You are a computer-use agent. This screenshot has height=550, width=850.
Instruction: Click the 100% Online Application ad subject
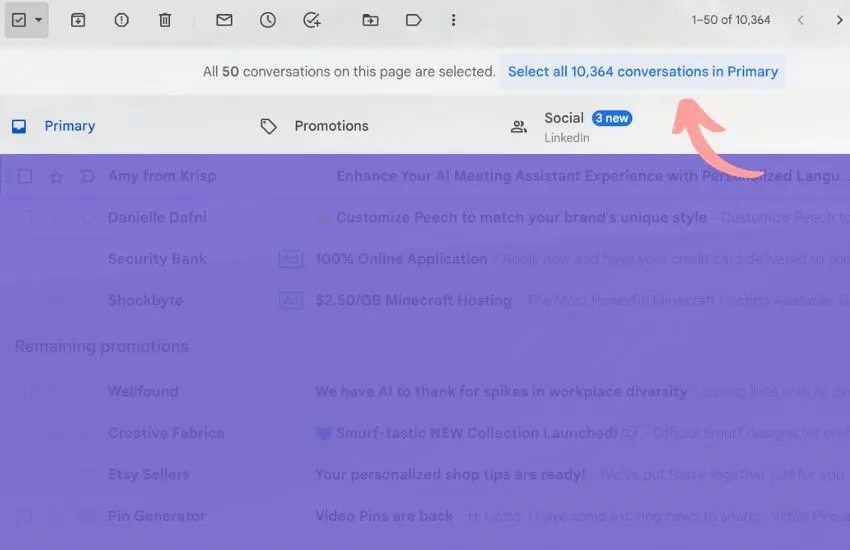(401, 258)
